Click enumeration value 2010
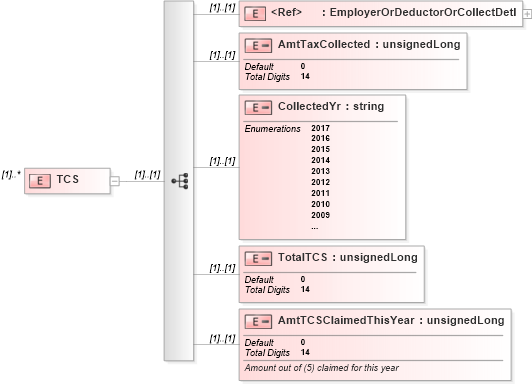Screen dimensions: 532x386 click(x=321, y=204)
